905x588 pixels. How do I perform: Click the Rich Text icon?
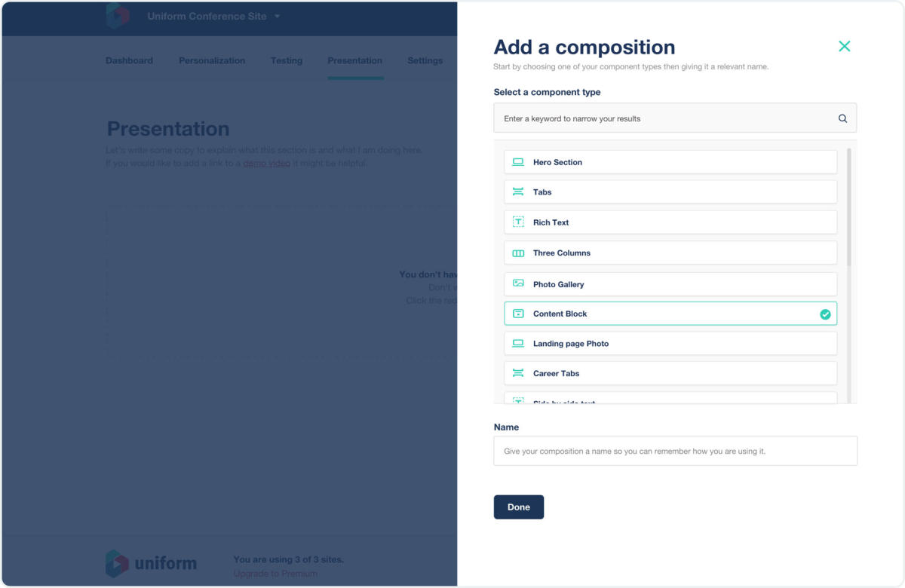518,222
